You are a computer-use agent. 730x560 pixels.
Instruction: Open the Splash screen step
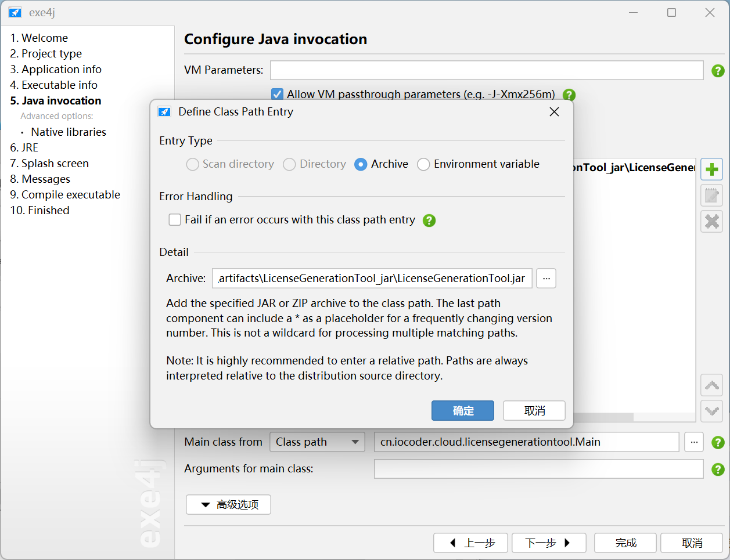(49, 163)
